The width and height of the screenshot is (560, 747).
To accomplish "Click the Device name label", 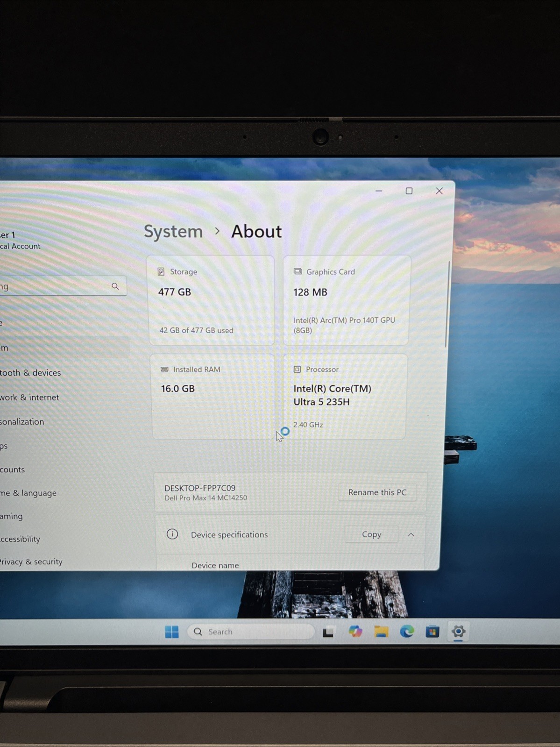I will tap(215, 565).
